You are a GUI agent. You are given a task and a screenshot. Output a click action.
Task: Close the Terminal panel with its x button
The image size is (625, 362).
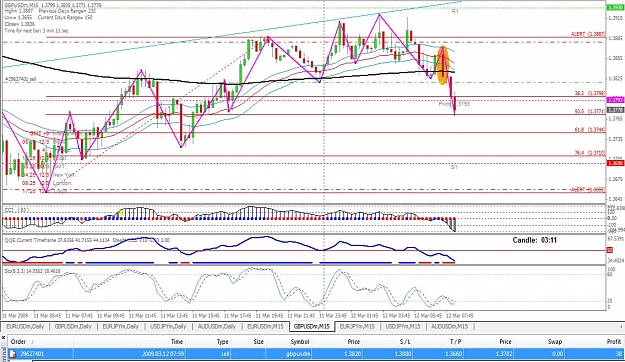coord(3,338)
